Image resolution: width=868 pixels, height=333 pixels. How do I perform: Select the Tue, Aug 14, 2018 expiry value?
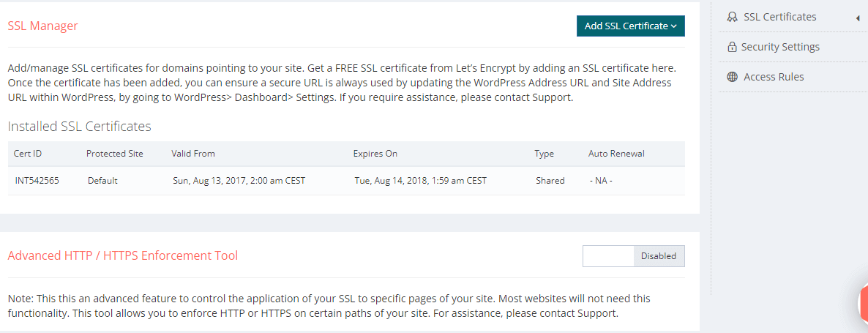pyautogui.click(x=421, y=180)
